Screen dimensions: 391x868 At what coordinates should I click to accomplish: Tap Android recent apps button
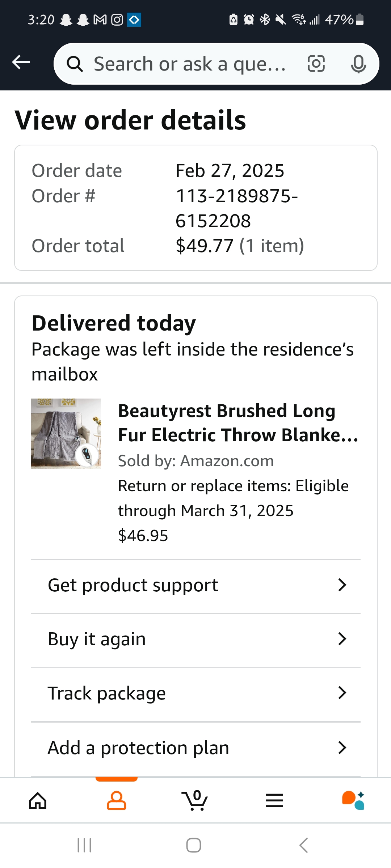coord(84,845)
